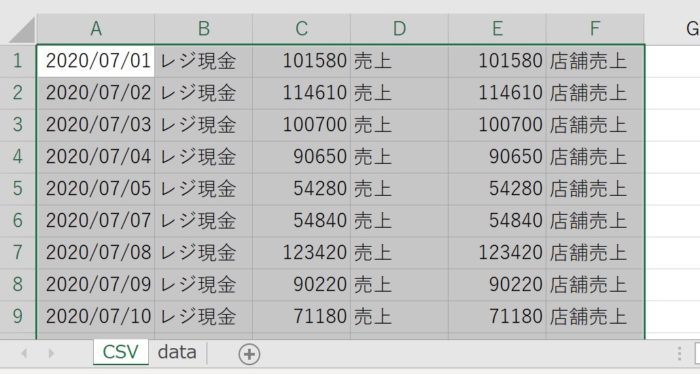Viewport: 700px width, 374px height.
Task: Click column E value 123420
Action: tap(497, 253)
